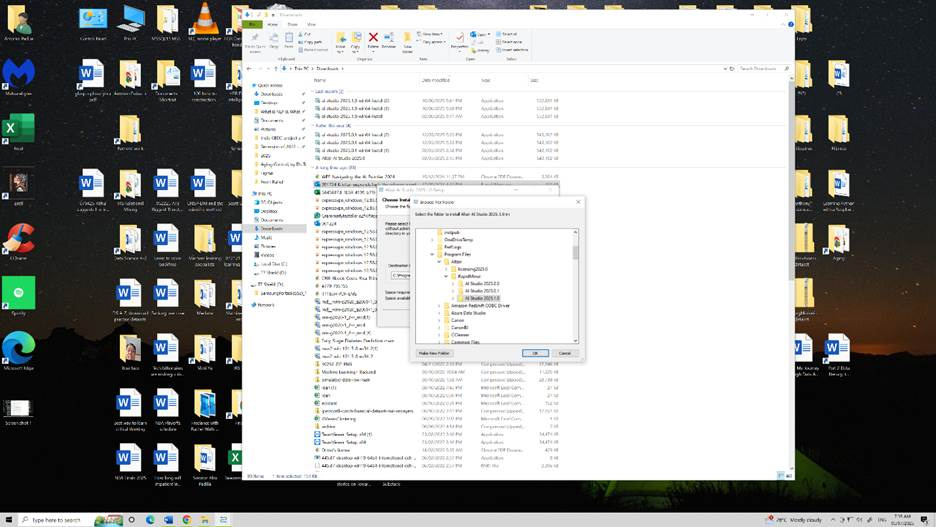Click the Search Downloads box
The height and width of the screenshot is (527, 936).
coord(763,69)
